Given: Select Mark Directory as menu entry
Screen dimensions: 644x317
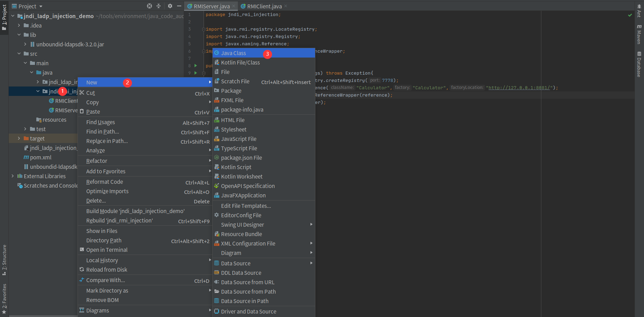Looking at the screenshot, I should coord(145,290).
